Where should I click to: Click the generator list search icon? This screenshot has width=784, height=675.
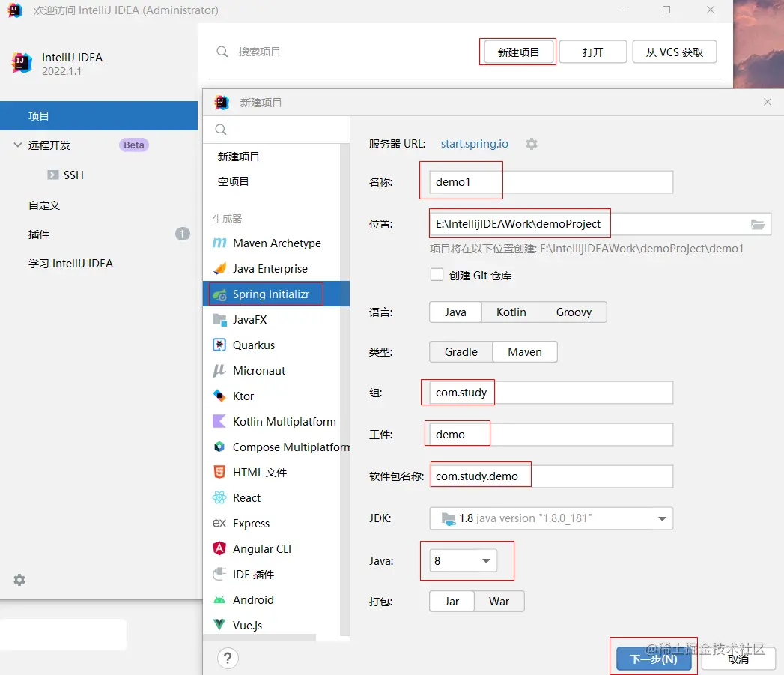pos(220,130)
